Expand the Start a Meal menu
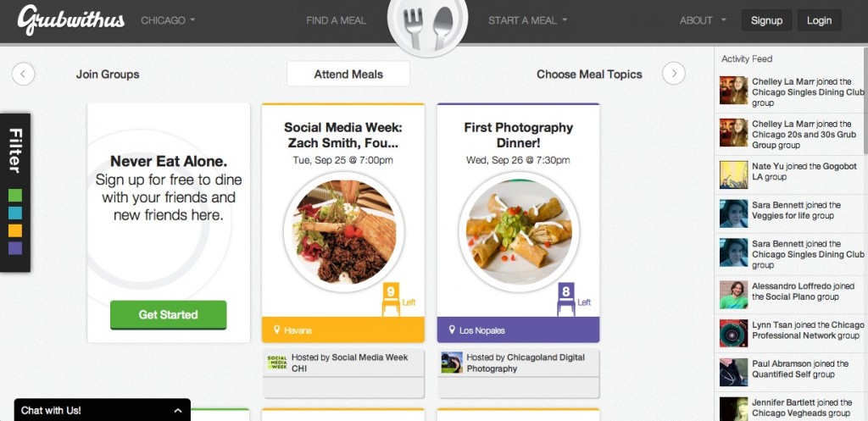The image size is (868, 421). [x=527, y=20]
